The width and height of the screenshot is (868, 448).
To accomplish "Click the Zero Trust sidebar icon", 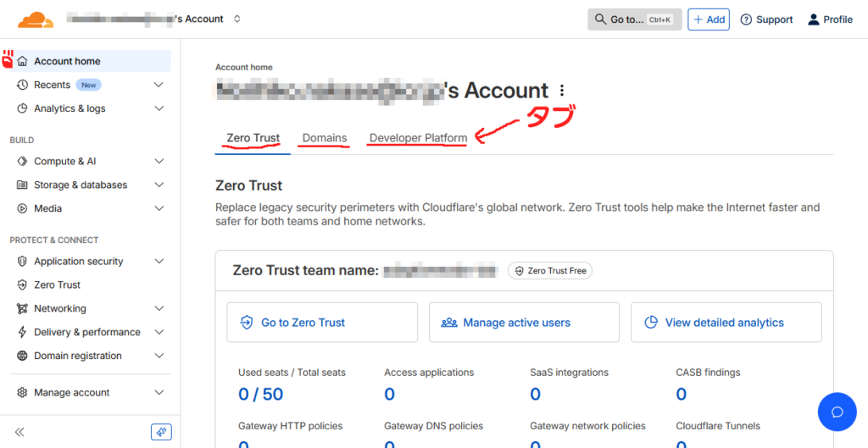I will coord(22,285).
